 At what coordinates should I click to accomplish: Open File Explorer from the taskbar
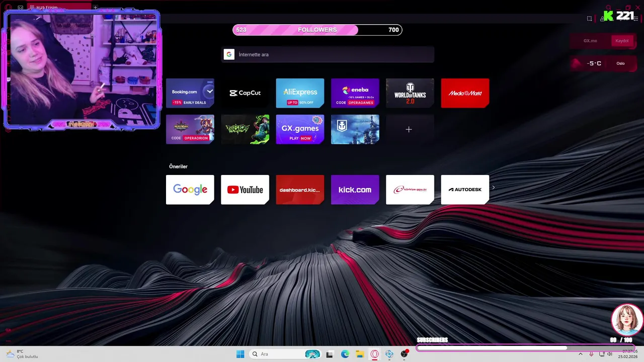(x=360, y=354)
